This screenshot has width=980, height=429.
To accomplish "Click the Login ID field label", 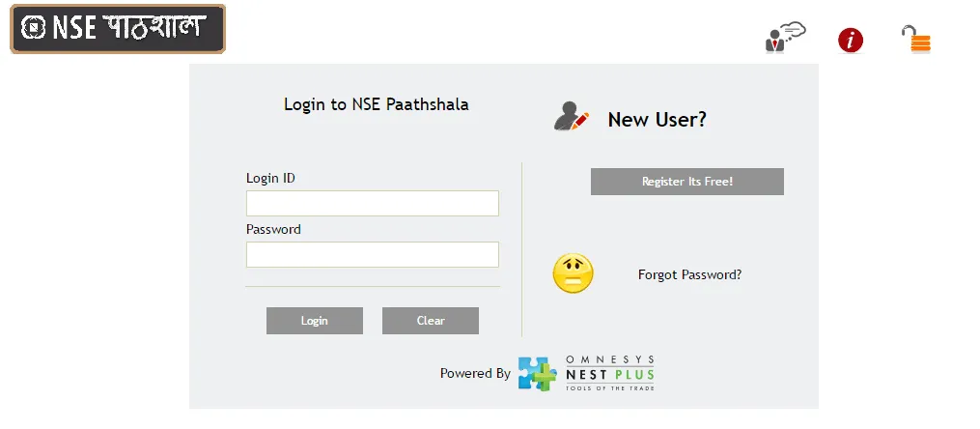I will [x=270, y=178].
